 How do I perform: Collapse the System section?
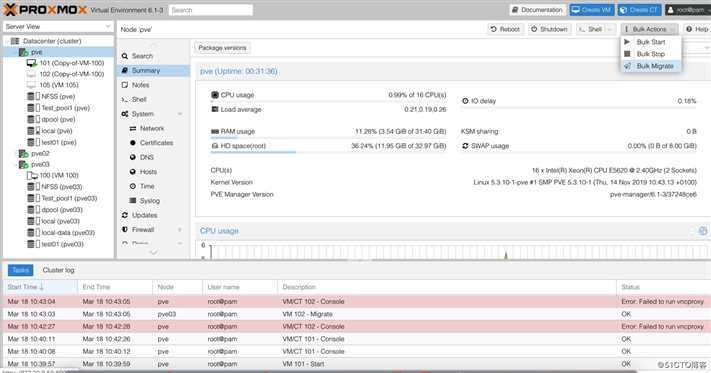(180, 114)
